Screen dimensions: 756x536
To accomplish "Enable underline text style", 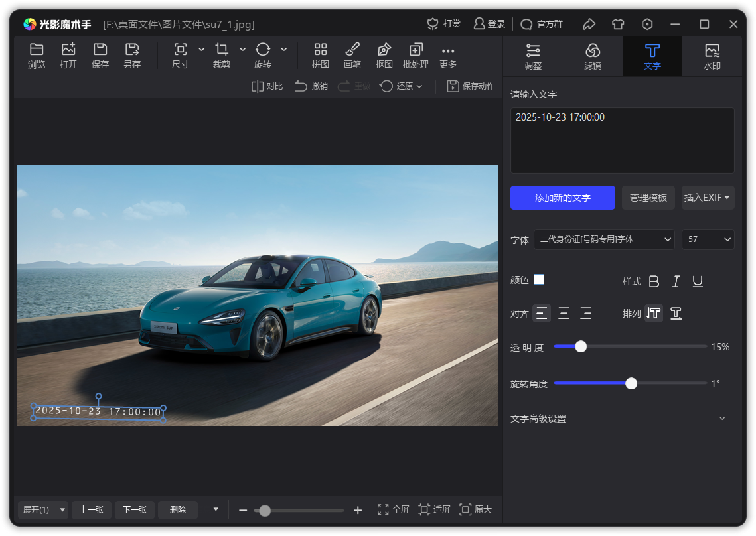I will (x=698, y=281).
